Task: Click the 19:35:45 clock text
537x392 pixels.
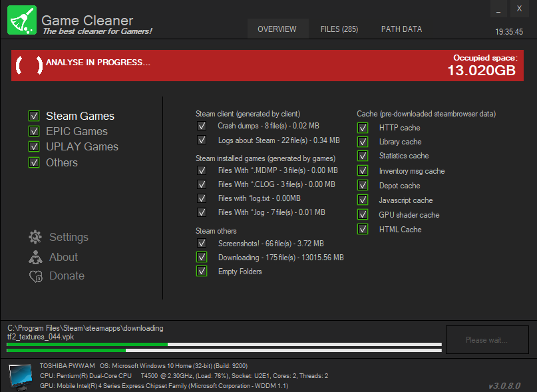Action: (509, 32)
